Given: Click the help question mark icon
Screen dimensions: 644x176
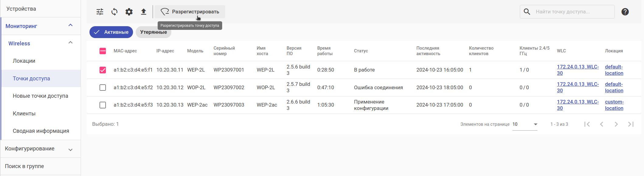Looking at the screenshot, I should coord(625,12).
